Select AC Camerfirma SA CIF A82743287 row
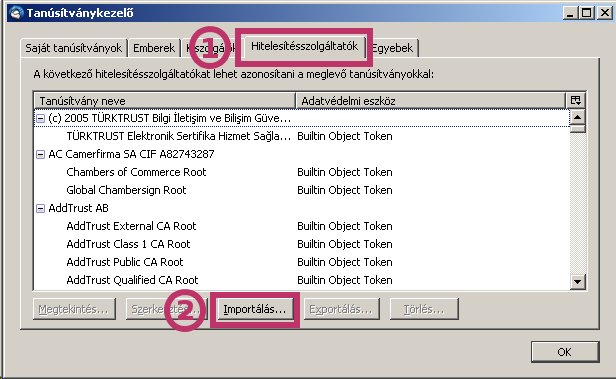Screen dimensions: 616x379 [x=302, y=154]
